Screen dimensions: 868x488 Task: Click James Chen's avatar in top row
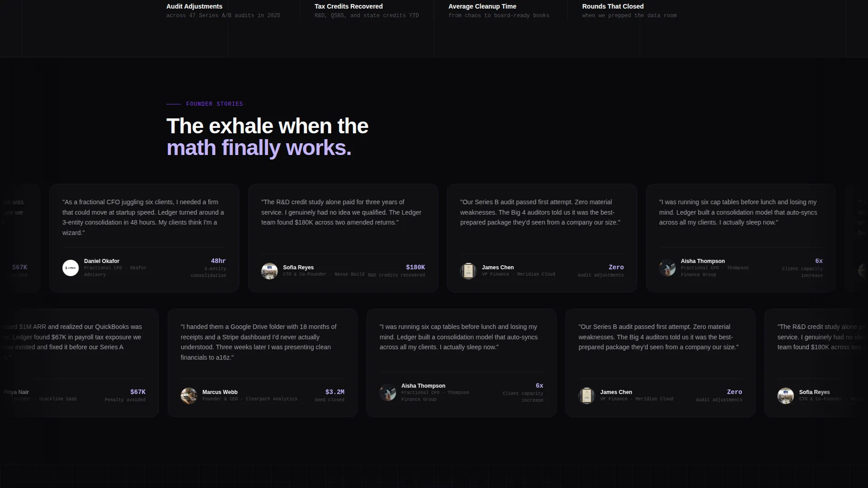coord(468,271)
